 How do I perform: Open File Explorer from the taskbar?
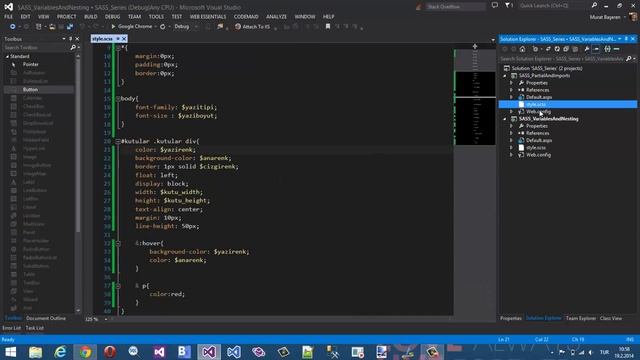(36, 352)
